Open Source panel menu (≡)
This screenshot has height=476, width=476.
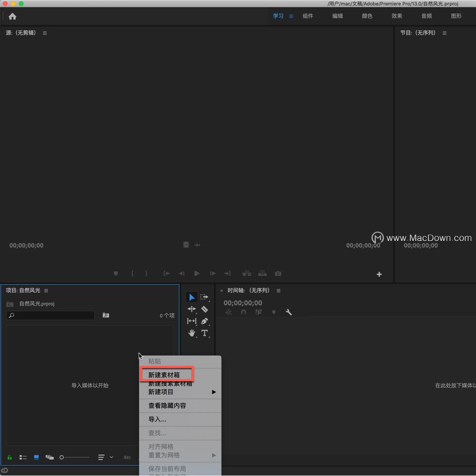(45, 33)
